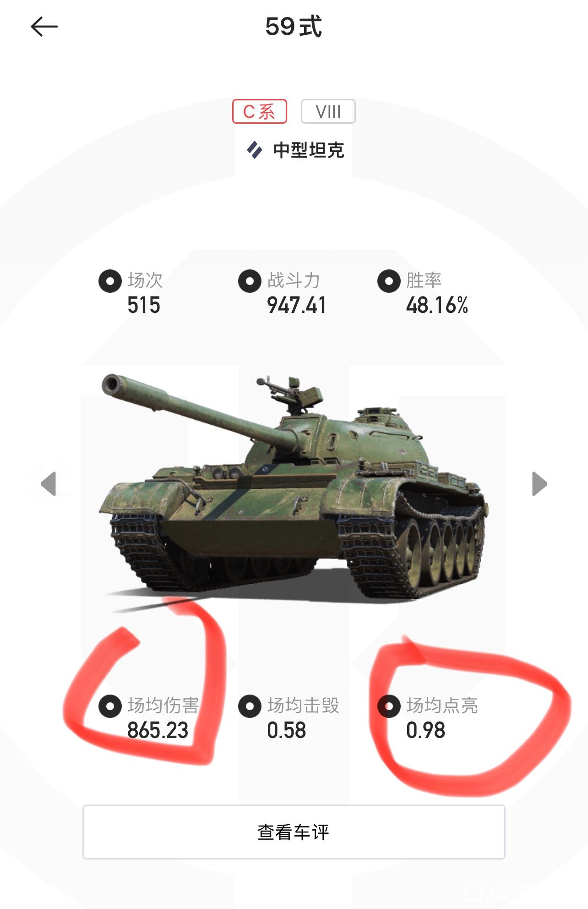Click the bullet icon beside 战斗力

(250, 281)
